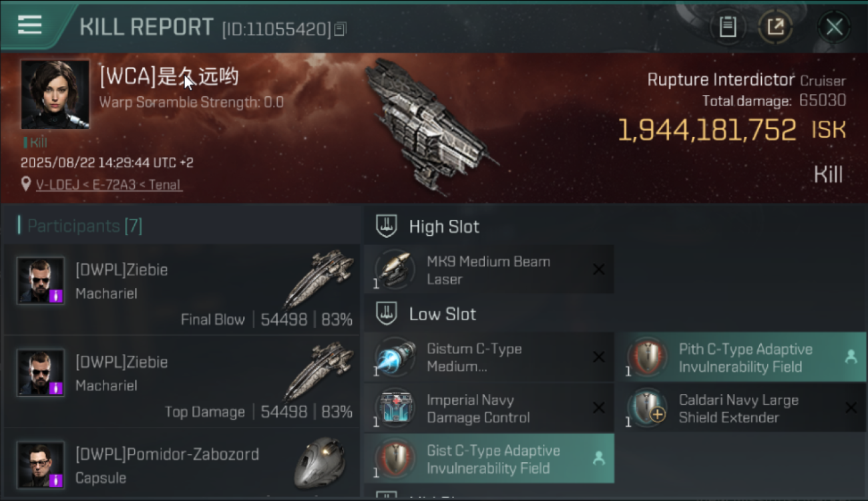Open the victim character portrait
Image resolution: width=868 pixels, height=501 pixels.
(x=55, y=94)
